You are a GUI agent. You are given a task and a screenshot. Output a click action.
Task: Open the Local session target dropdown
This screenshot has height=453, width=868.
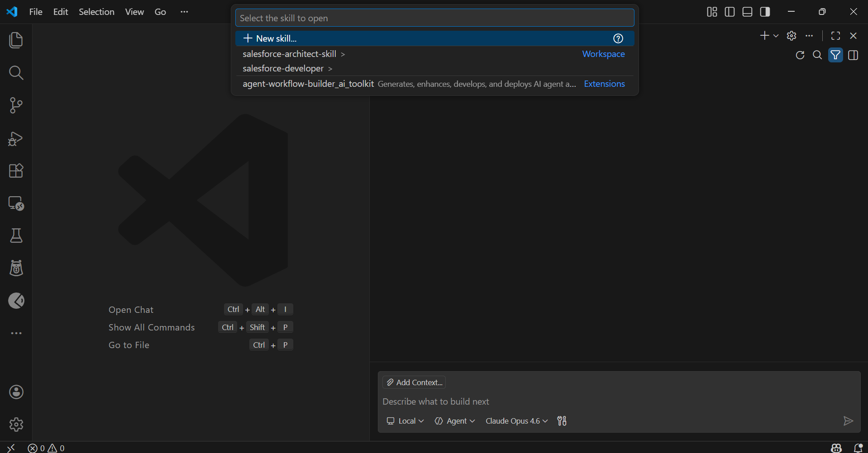(x=405, y=421)
